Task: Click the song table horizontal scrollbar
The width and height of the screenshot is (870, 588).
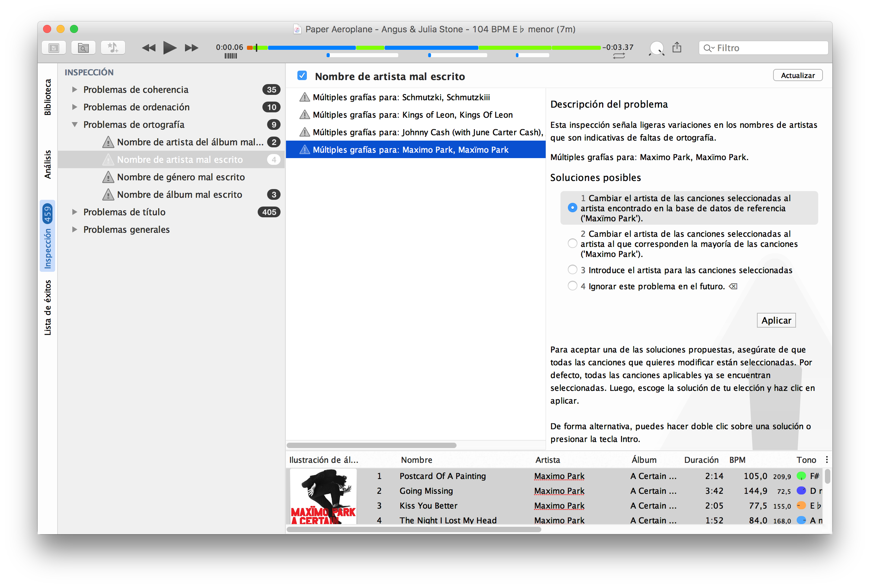Action: tap(414, 529)
